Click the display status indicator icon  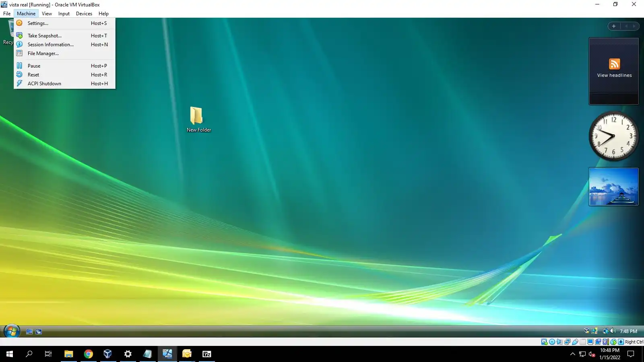[590, 342]
